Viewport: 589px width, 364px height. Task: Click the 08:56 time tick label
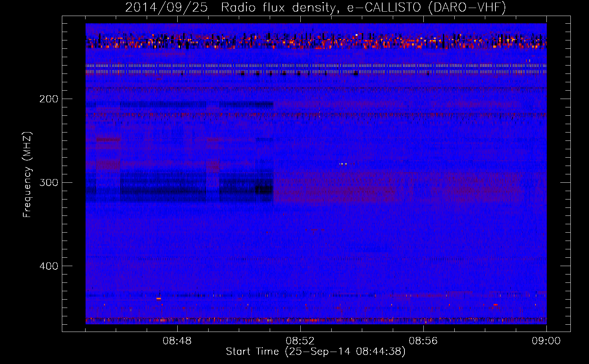pyautogui.click(x=423, y=341)
